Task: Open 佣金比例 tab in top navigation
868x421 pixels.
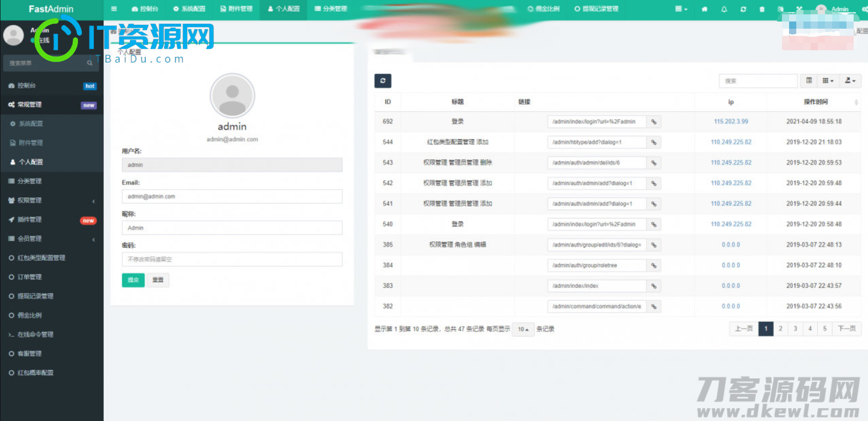Action: coord(543,9)
